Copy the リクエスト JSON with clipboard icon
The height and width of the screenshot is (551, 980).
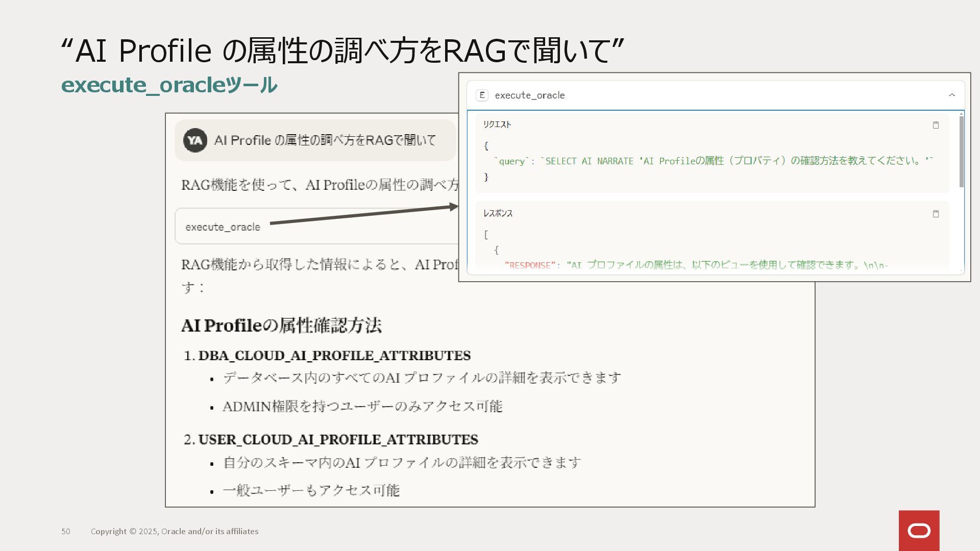[936, 125]
